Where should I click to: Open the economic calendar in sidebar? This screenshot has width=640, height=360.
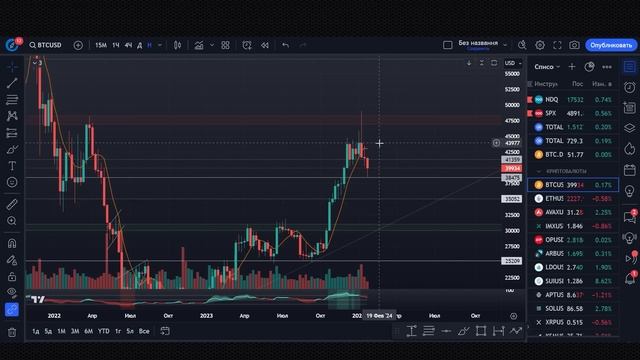[630, 169]
